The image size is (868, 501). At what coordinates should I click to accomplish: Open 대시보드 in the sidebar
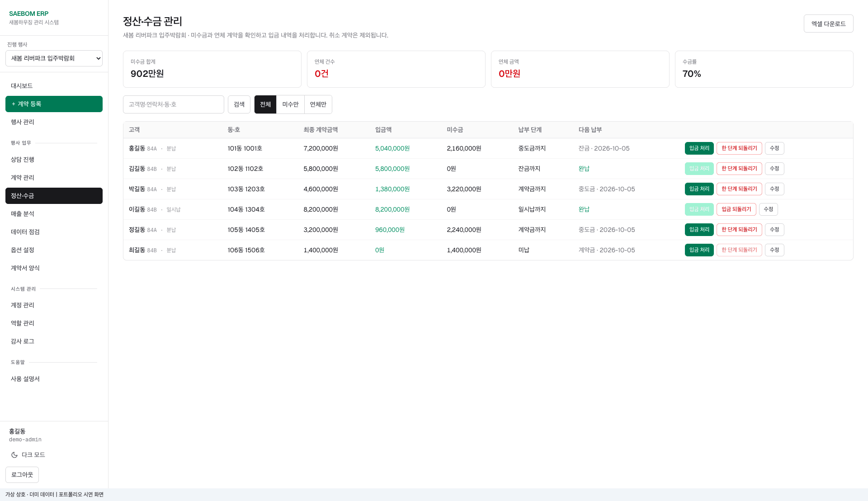(54, 86)
